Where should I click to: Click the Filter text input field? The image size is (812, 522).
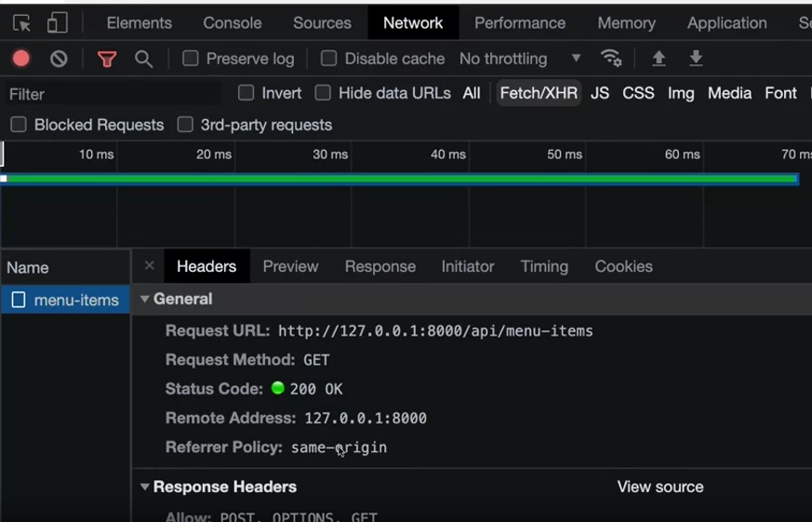(x=112, y=94)
